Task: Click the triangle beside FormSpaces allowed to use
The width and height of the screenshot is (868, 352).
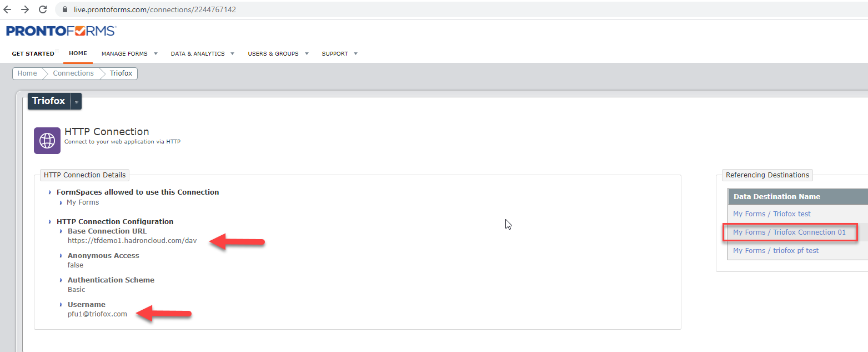Action: pos(51,192)
